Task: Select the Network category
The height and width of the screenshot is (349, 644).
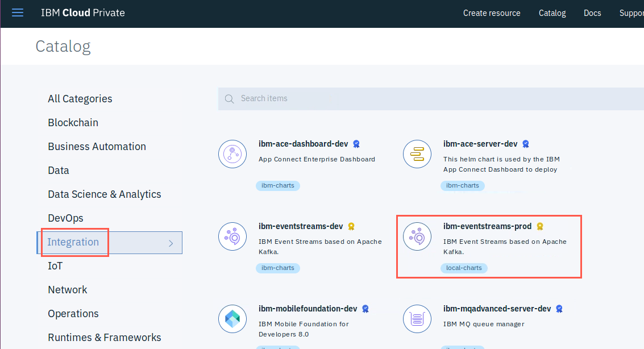Action: (68, 290)
